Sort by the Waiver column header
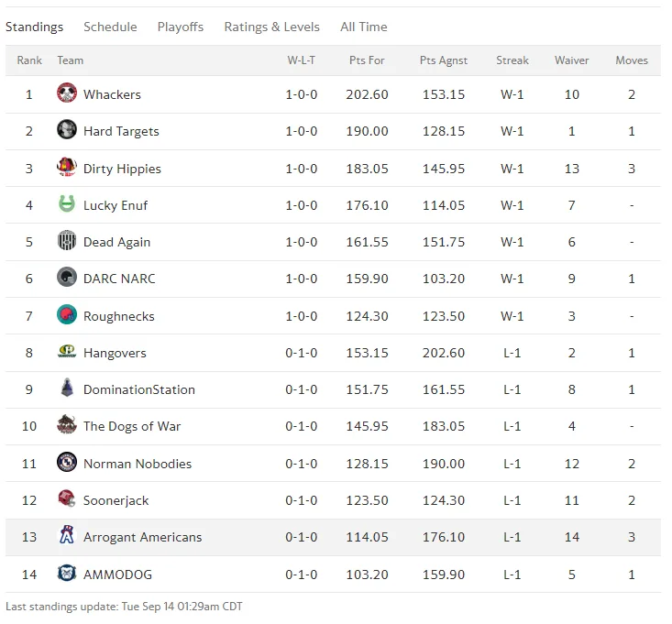This screenshot has height=624, width=672. point(572,60)
